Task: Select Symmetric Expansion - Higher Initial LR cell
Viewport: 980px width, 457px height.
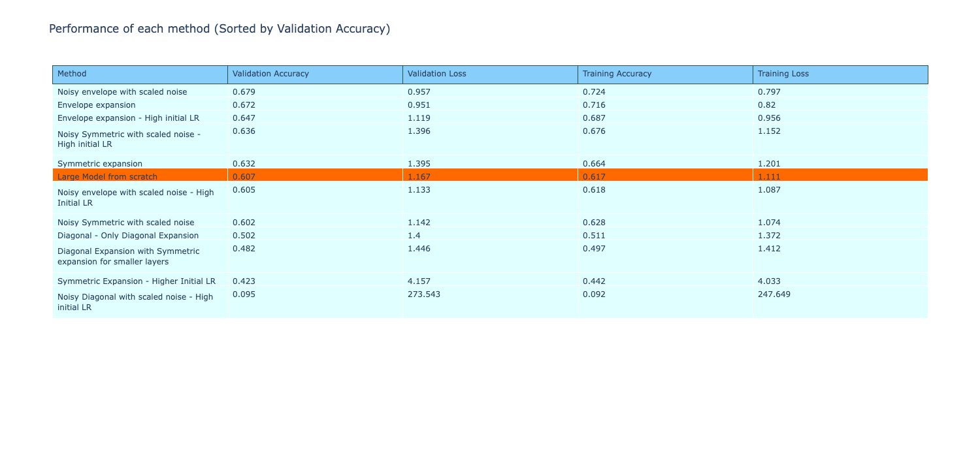Action: [x=137, y=281]
